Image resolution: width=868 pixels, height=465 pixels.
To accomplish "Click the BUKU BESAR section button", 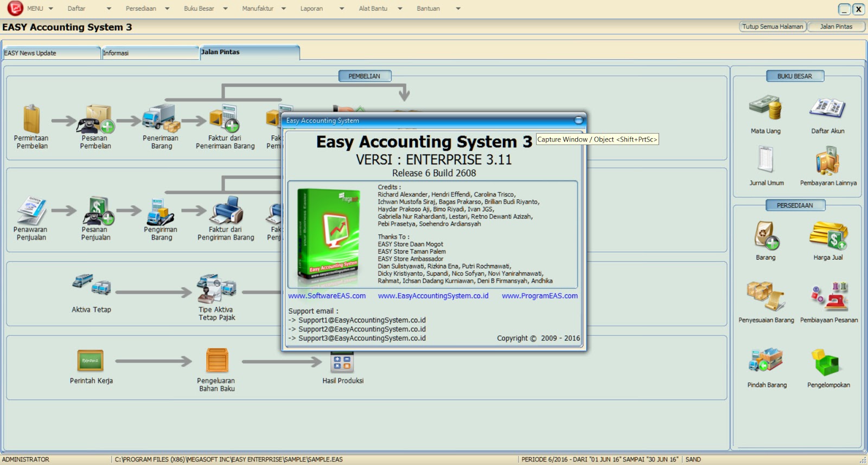I will [x=795, y=76].
